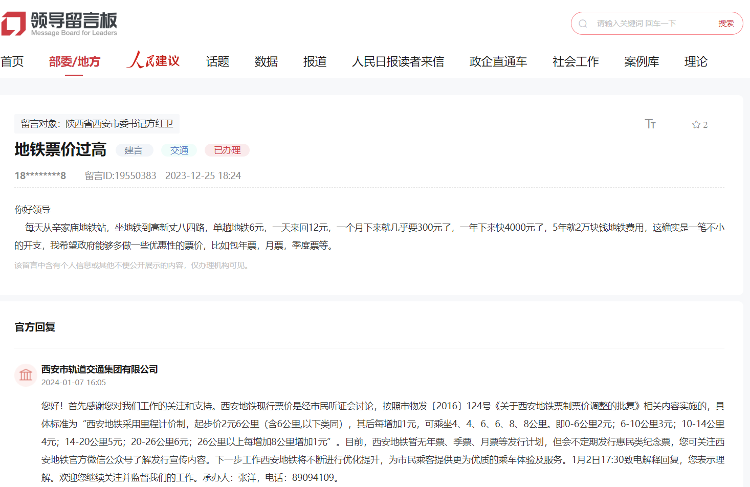
Task: Click the font size Tt icon
Action: pos(650,124)
